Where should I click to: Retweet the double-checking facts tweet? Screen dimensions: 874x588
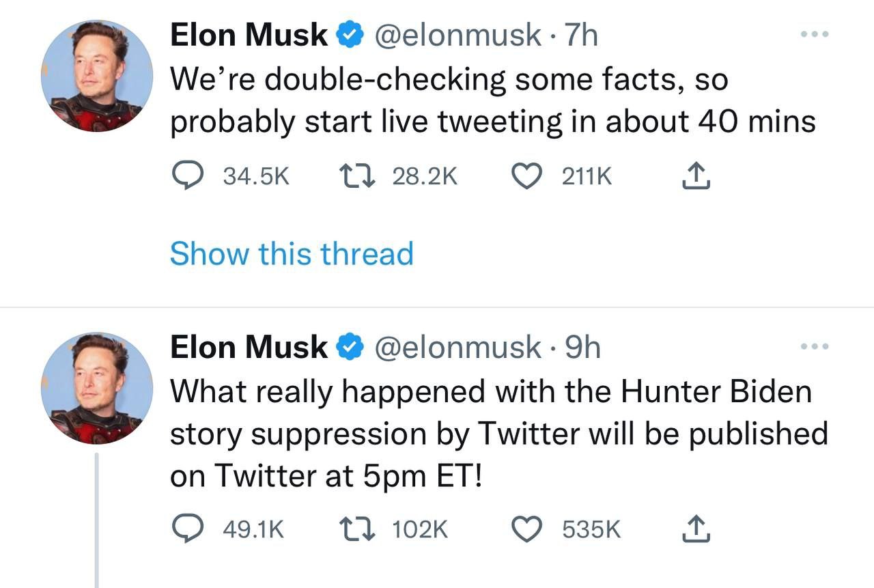tap(355, 178)
